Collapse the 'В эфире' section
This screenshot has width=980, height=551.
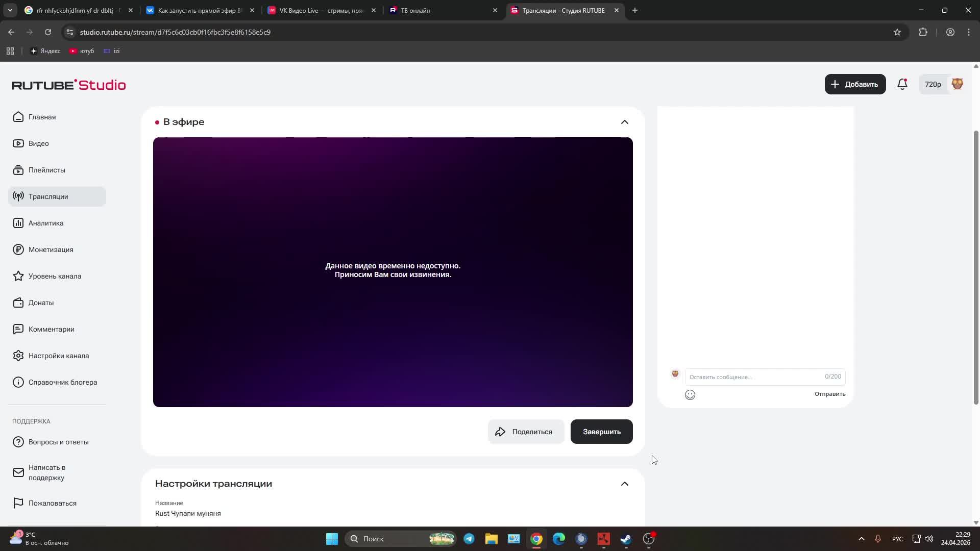[624, 122]
